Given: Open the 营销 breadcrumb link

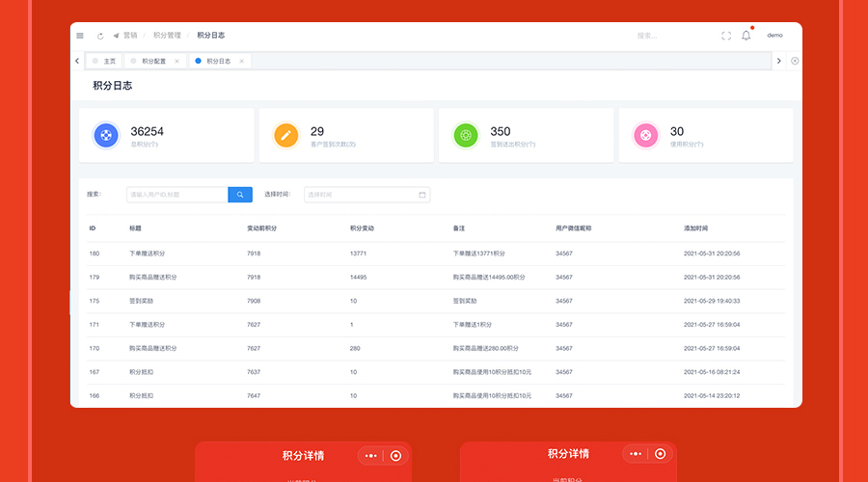Looking at the screenshot, I should 130,36.
